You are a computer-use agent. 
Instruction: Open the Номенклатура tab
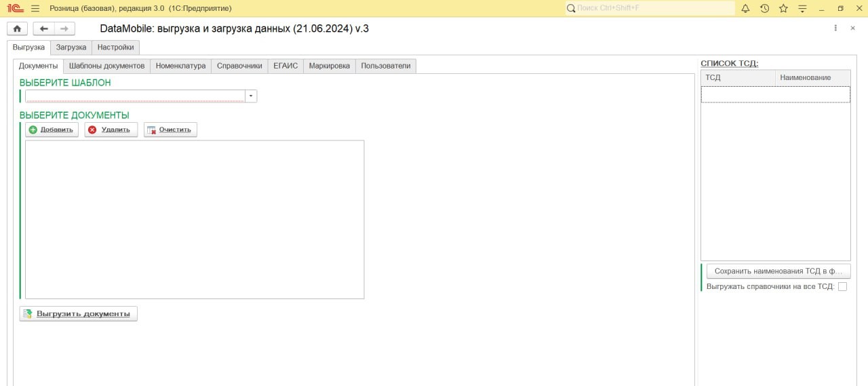(x=180, y=66)
